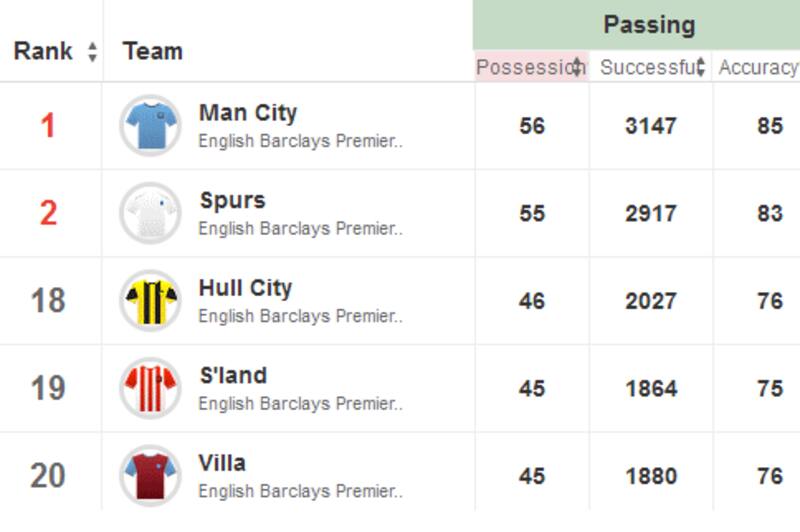Click the Spurs white shirt icon
This screenshot has width=800, height=532.
[151, 213]
